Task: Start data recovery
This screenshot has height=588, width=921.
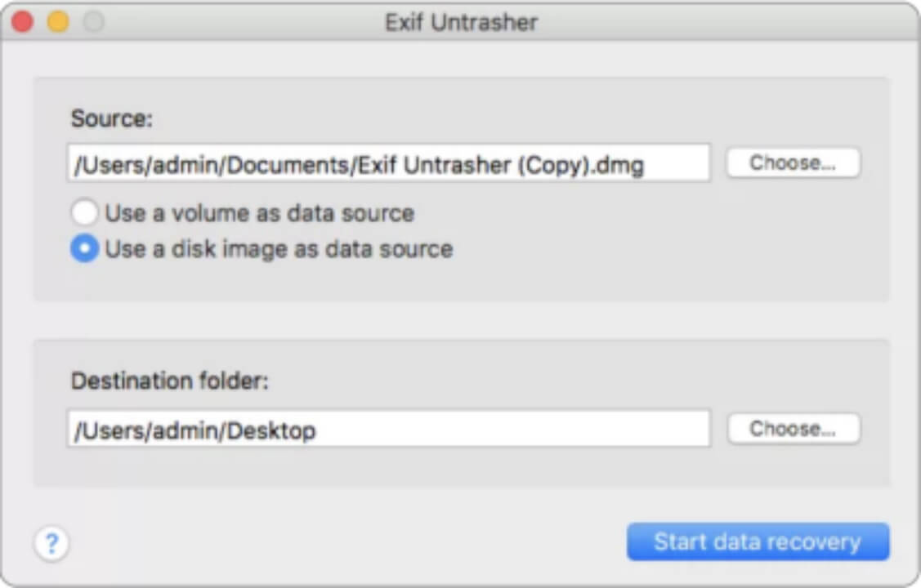Action: [758, 541]
